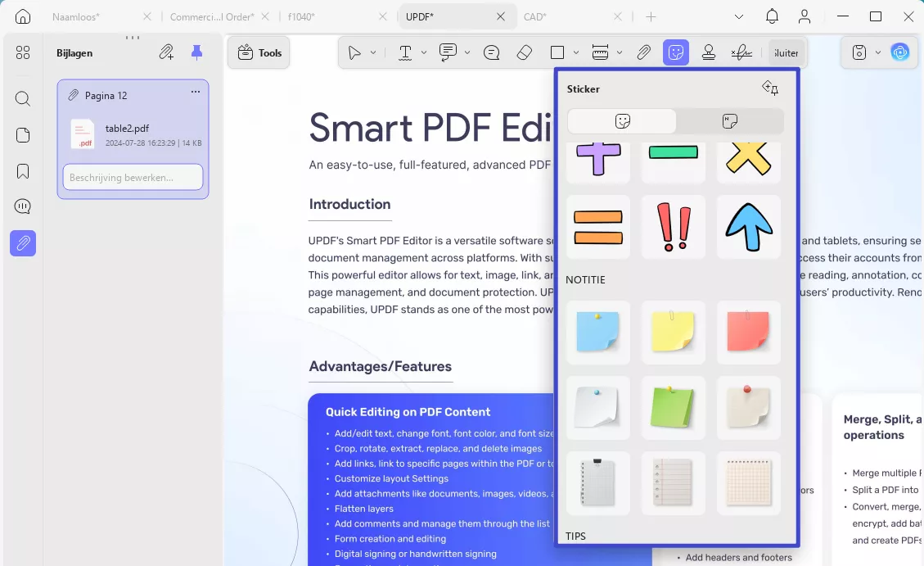Choose the red sticky note sticker
The height and width of the screenshot is (566, 924).
pyautogui.click(x=749, y=333)
